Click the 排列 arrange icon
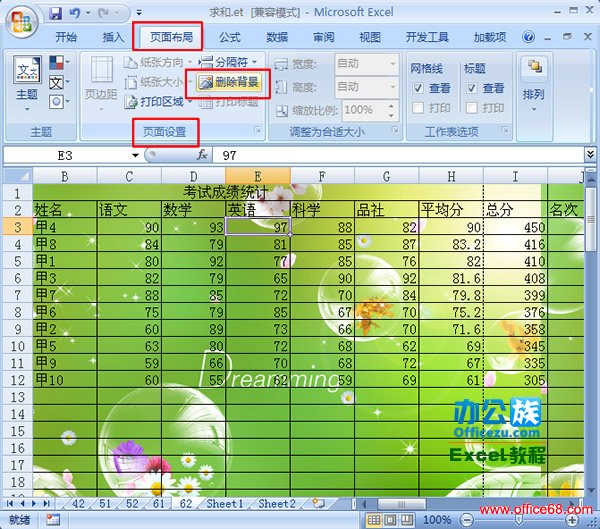Viewport: 600px width, 529px height. pos(534,80)
